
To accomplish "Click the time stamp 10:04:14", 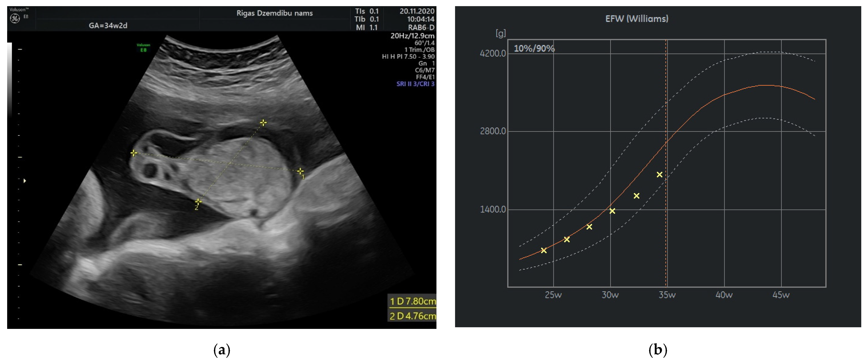I will 421,19.
